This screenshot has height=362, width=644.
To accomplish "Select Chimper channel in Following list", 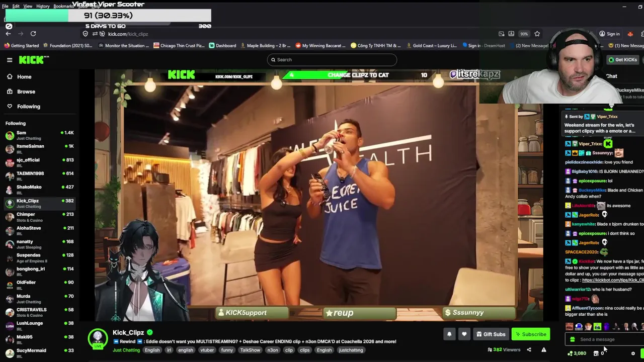I will [x=39, y=217].
